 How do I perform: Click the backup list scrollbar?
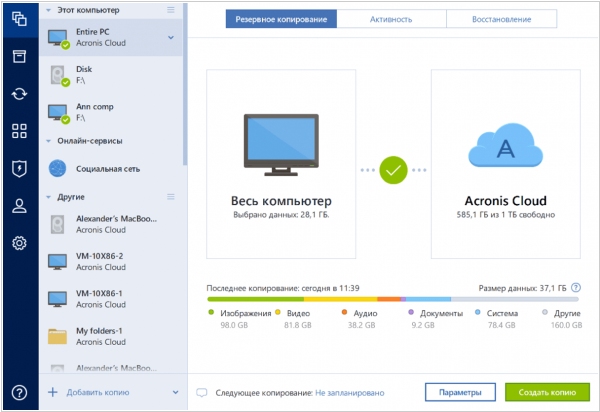pos(185,84)
